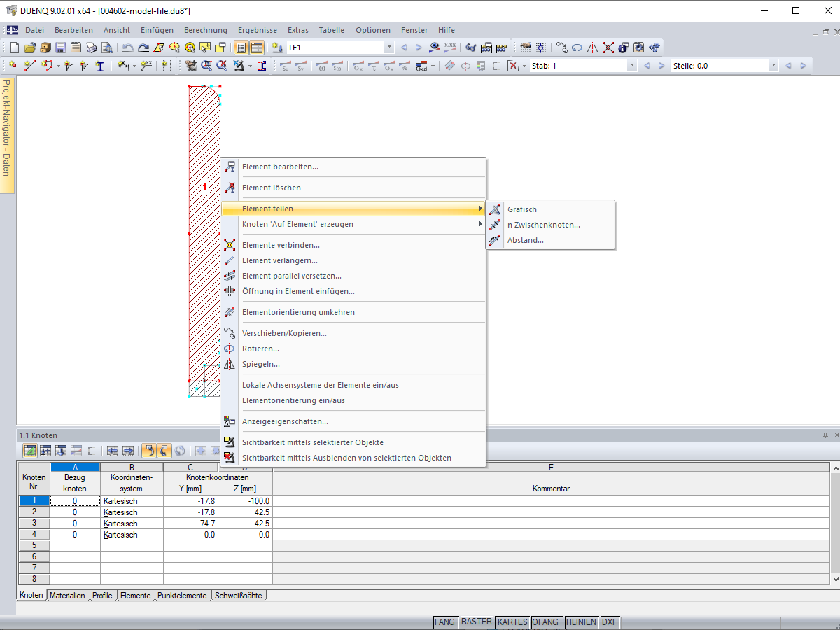840x630 pixels.
Task: Click the zoom window magnifier icon
Action: pyautogui.click(x=207, y=66)
